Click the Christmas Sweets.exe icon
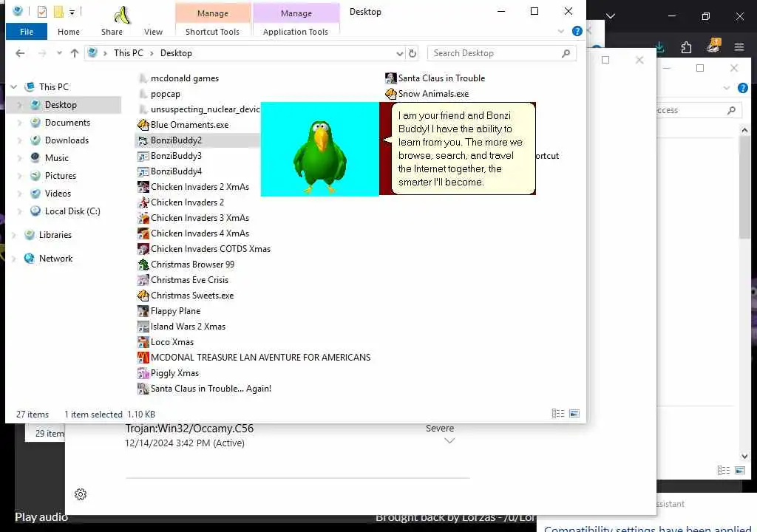The width and height of the screenshot is (757, 532). click(x=143, y=296)
